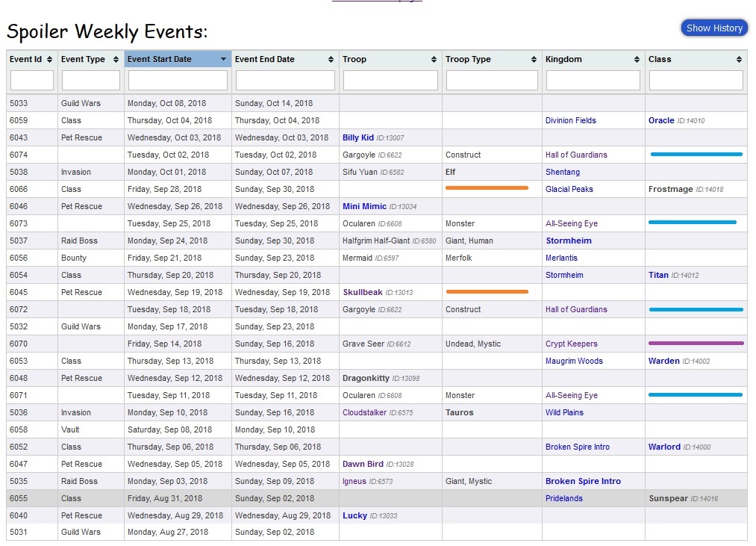This screenshot has height=546, width=756.
Task: Select the Kingdom filter text box
Action: click(593, 80)
